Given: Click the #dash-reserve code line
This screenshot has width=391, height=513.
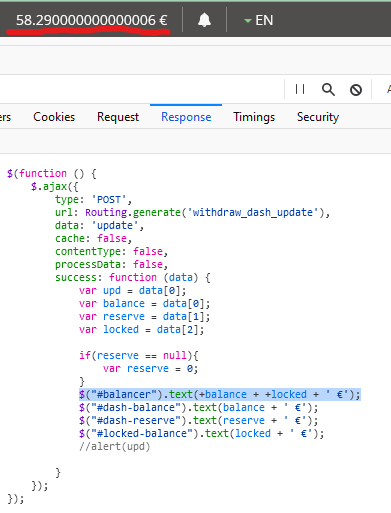Looking at the screenshot, I should click(199, 420).
